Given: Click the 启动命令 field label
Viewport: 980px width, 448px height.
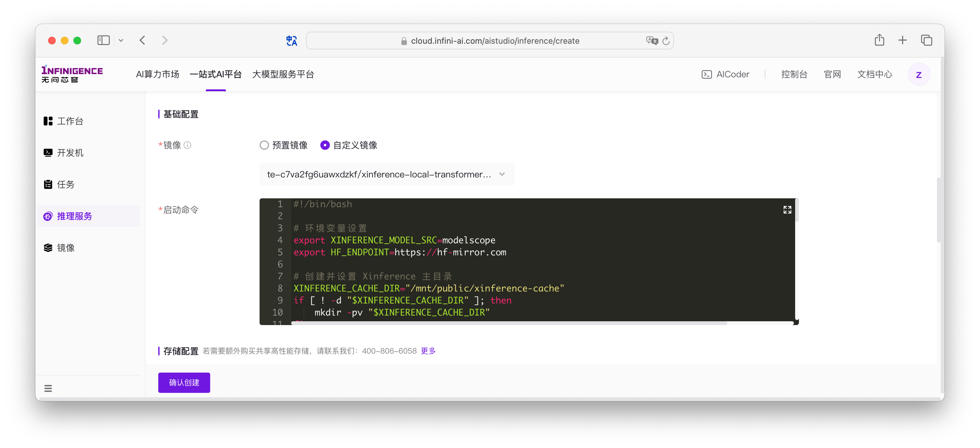Looking at the screenshot, I should coord(181,210).
